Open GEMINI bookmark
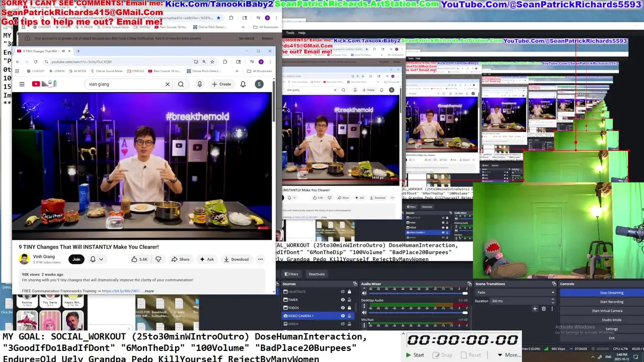Image resolution: width=644 pixels, height=362 pixels. (x=56, y=71)
